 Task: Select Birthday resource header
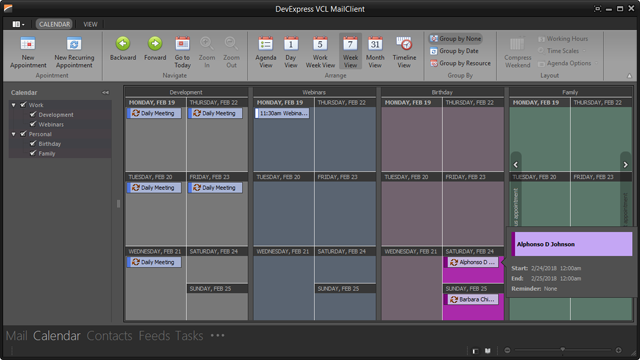pyautogui.click(x=442, y=92)
